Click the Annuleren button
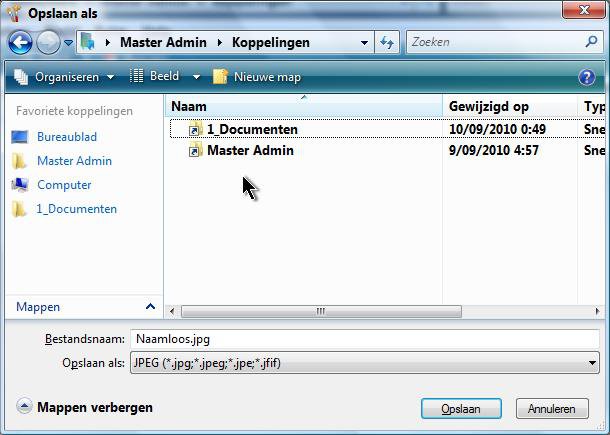The image size is (610, 435). [x=552, y=409]
